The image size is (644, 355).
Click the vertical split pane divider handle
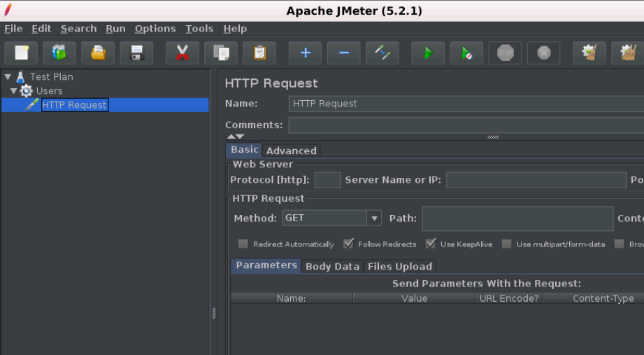pos(214,313)
